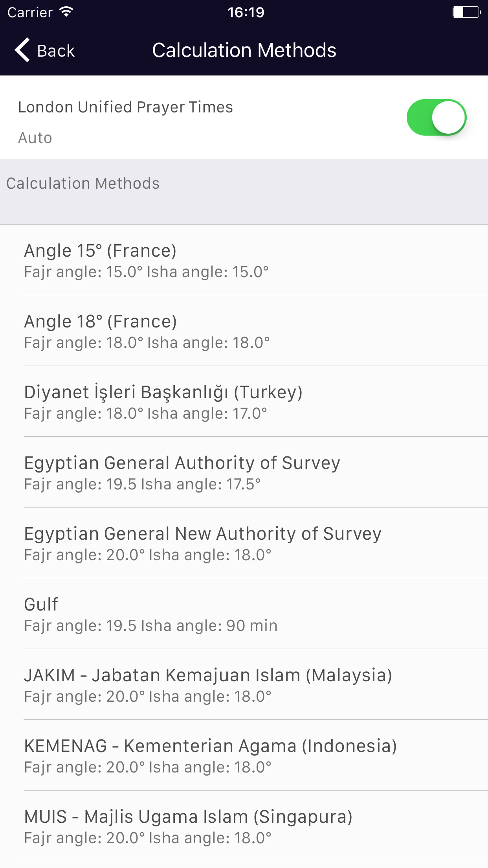Tap the clock time in status bar
488x868 pixels.
click(x=246, y=12)
